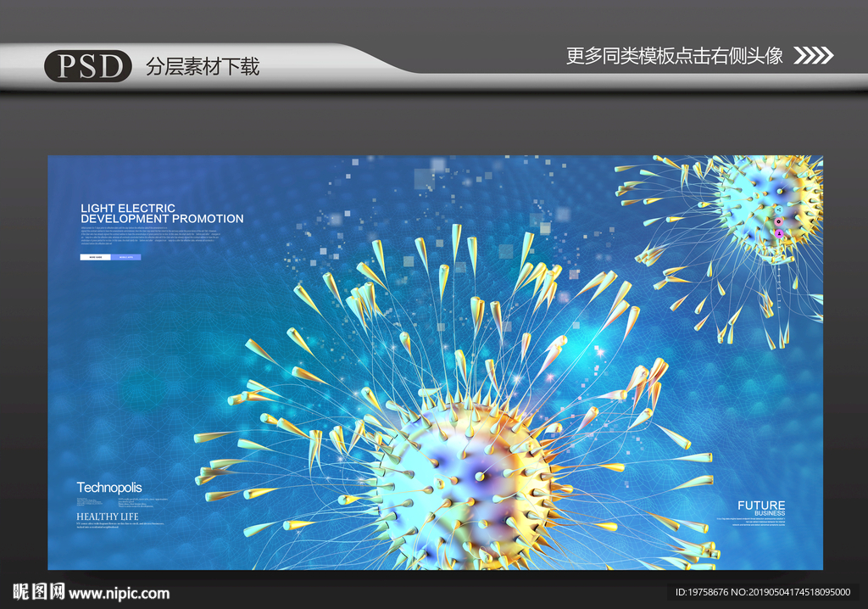Viewport: 868px width, 609px height.
Task: Click the Technopolis title
Action: (109, 488)
